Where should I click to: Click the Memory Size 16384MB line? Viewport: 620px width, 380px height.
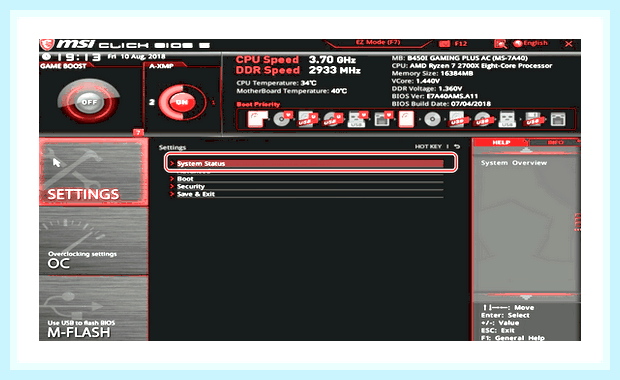[x=432, y=73]
